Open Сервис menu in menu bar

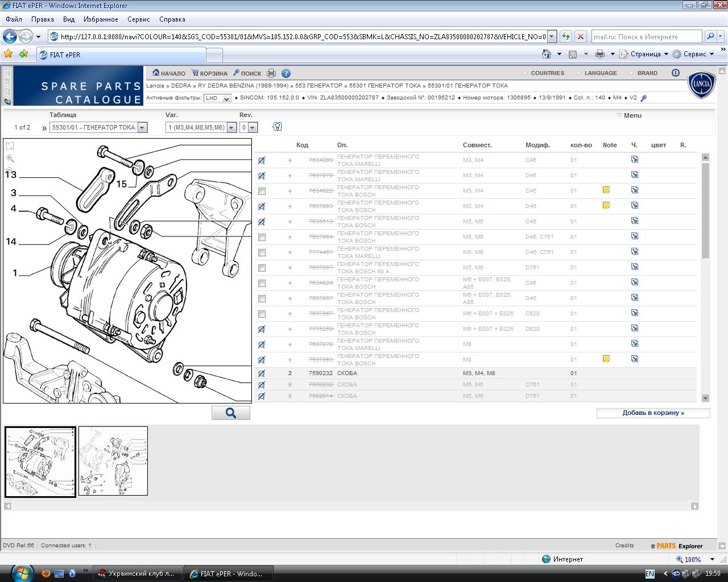[139, 19]
